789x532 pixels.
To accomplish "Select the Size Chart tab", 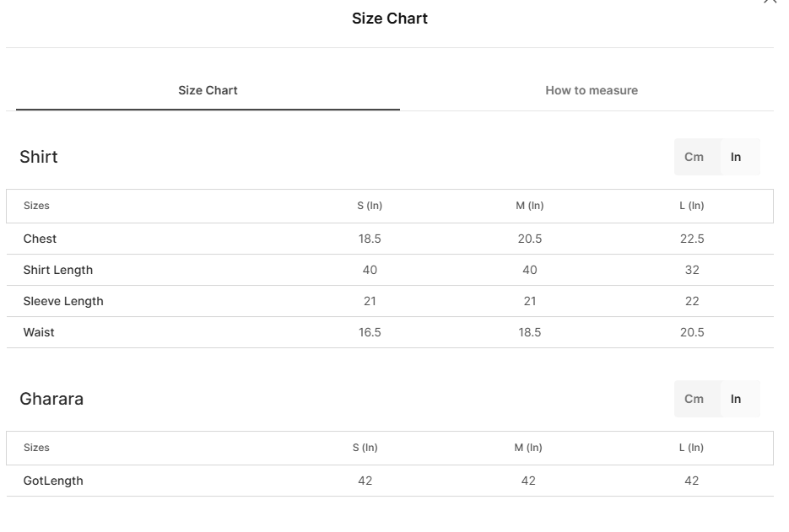I will click(208, 90).
